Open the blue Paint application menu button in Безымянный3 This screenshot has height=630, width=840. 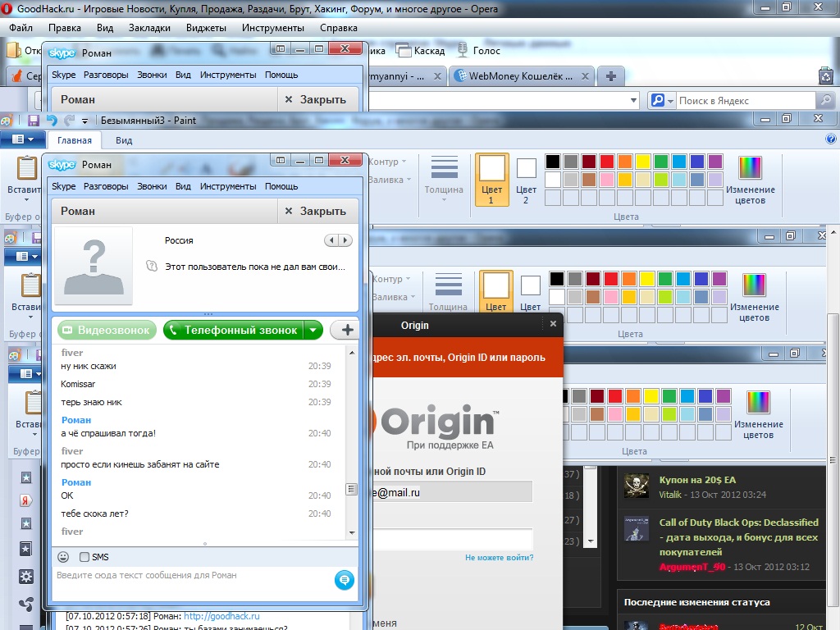[x=22, y=139]
